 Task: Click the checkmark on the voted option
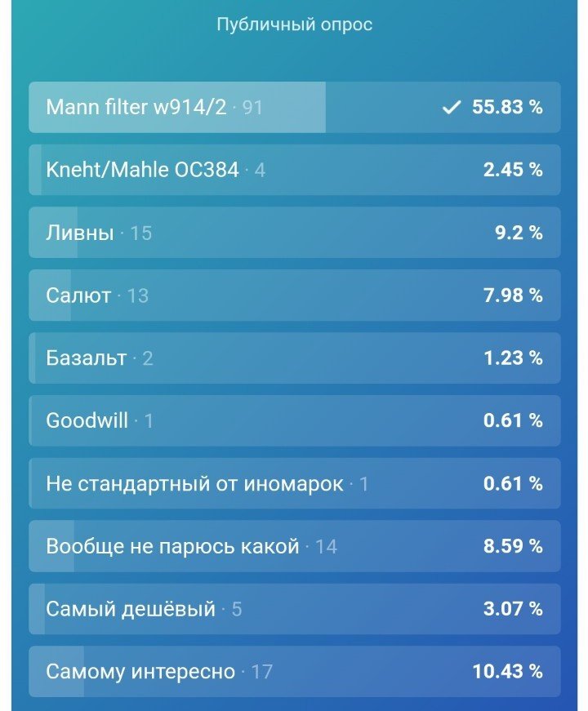click(x=450, y=106)
